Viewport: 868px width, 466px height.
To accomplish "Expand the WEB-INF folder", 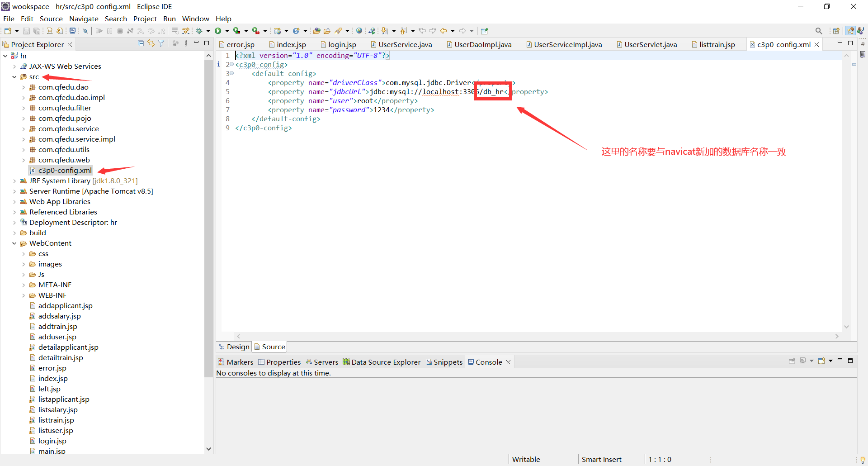I will 24,295.
